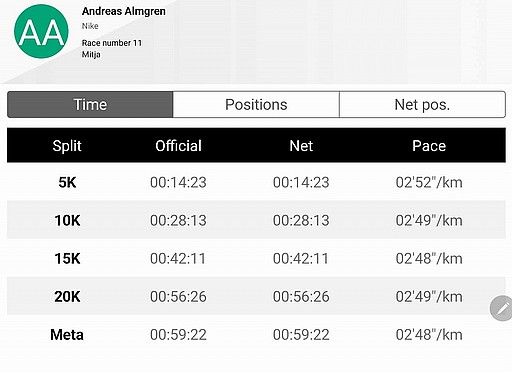Viewport: 512px width, 372px height.
Task: Select the 5K split row
Action: tap(256, 182)
